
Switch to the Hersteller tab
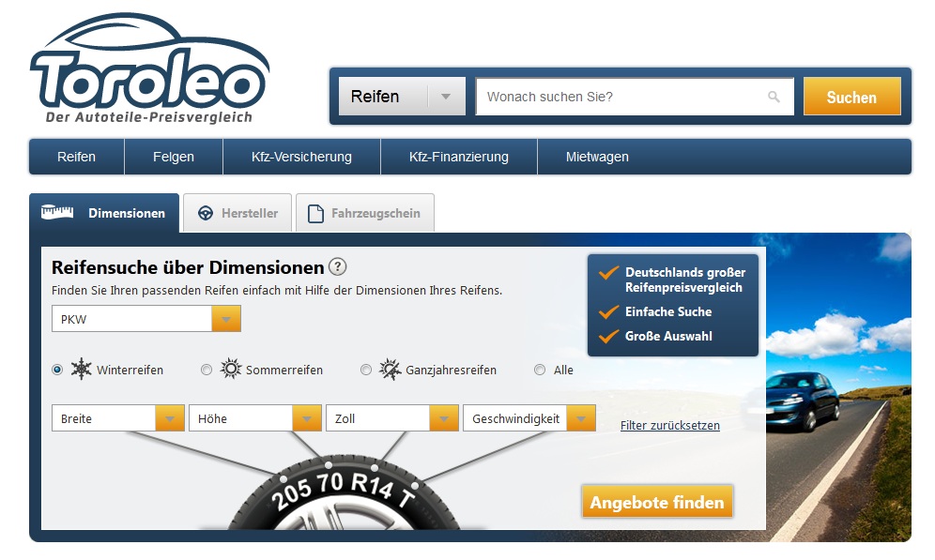click(x=238, y=213)
